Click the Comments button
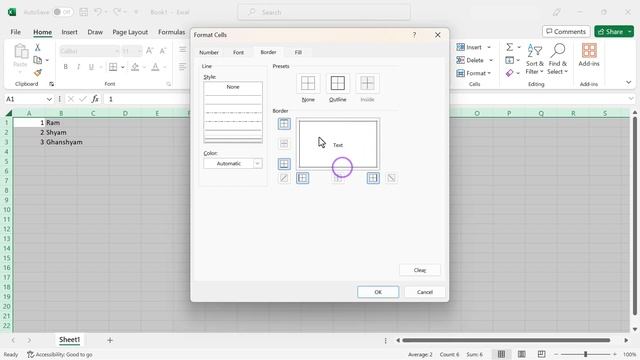 [566, 31]
